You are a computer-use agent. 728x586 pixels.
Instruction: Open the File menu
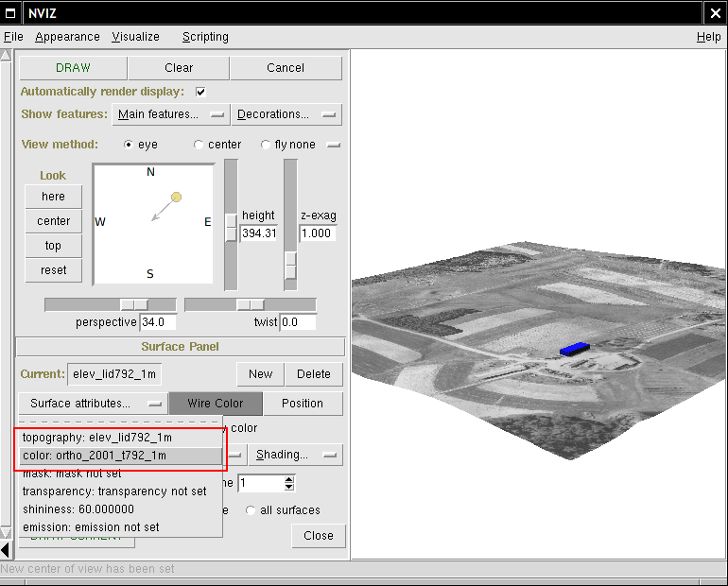pos(12,37)
